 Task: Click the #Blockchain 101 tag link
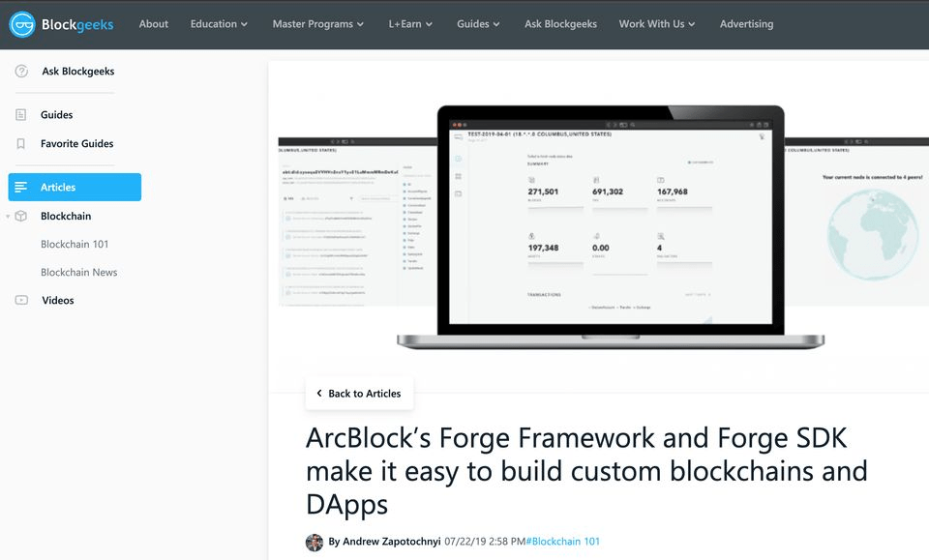click(563, 542)
